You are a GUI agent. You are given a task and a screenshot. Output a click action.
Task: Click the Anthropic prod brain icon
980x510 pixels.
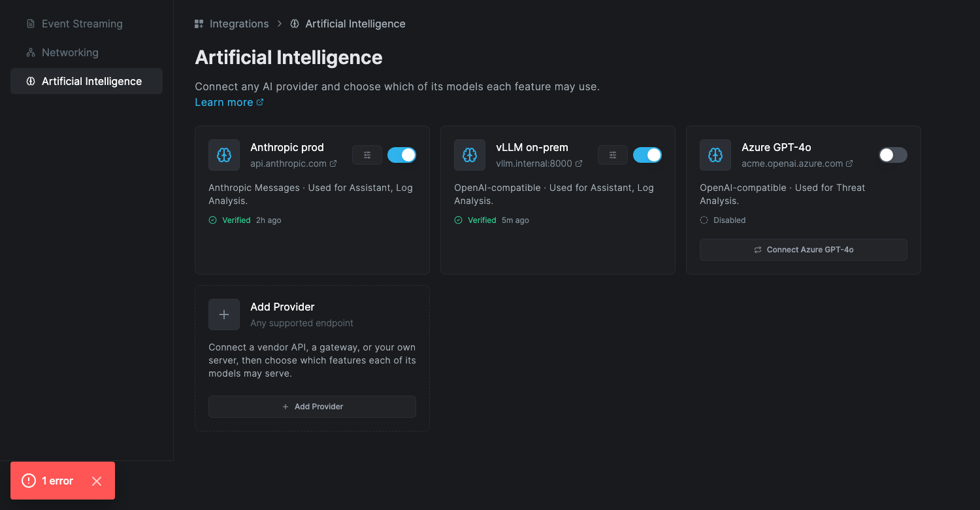(224, 155)
